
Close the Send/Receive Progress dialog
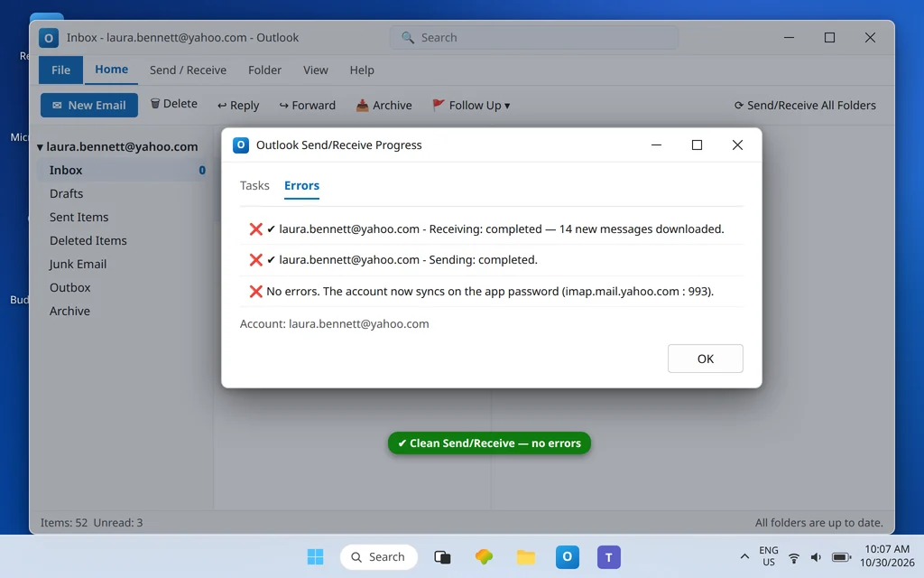tap(737, 145)
